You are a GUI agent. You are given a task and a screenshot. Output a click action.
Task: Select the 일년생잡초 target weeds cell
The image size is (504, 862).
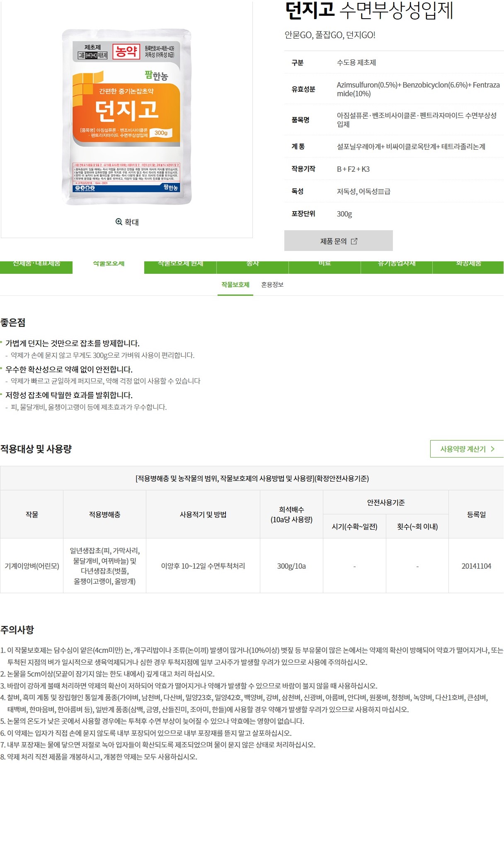click(x=104, y=566)
